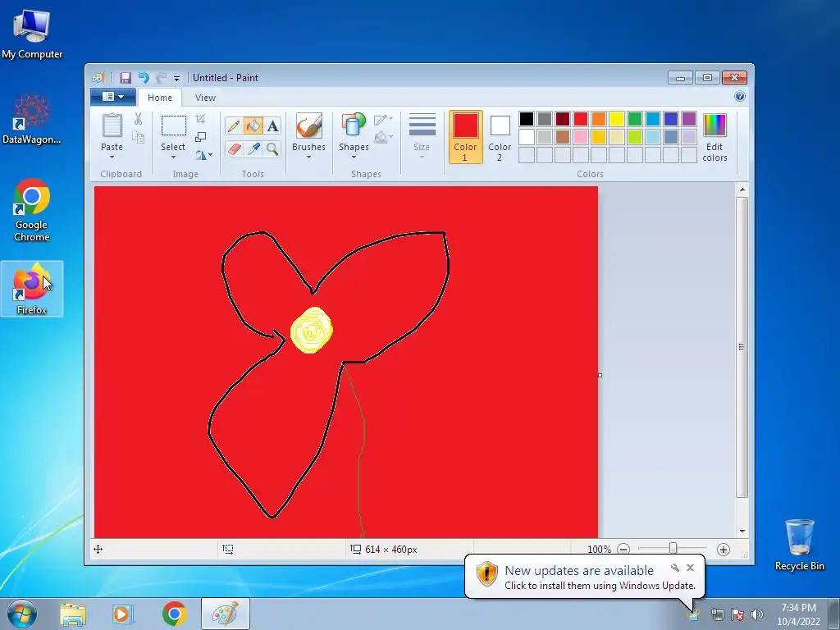Open Windows Explorer from the taskbar
The width and height of the screenshot is (840, 630).
(73, 614)
